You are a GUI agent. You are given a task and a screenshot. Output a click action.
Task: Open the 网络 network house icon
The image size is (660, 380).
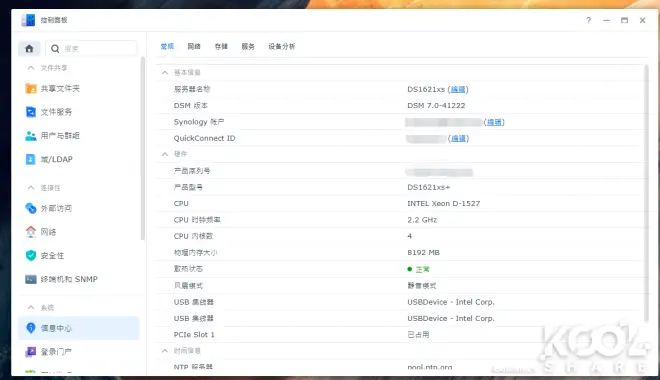click(x=31, y=232)
